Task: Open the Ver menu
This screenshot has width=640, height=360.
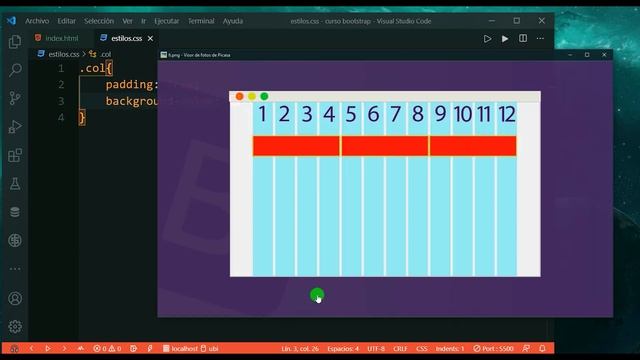Action: click(127, 21)
